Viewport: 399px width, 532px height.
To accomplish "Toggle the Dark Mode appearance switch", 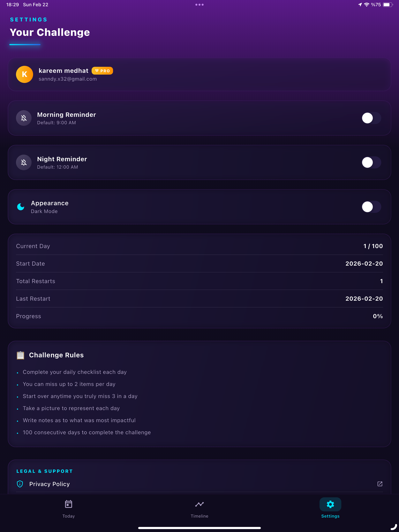I will (371, 207).
